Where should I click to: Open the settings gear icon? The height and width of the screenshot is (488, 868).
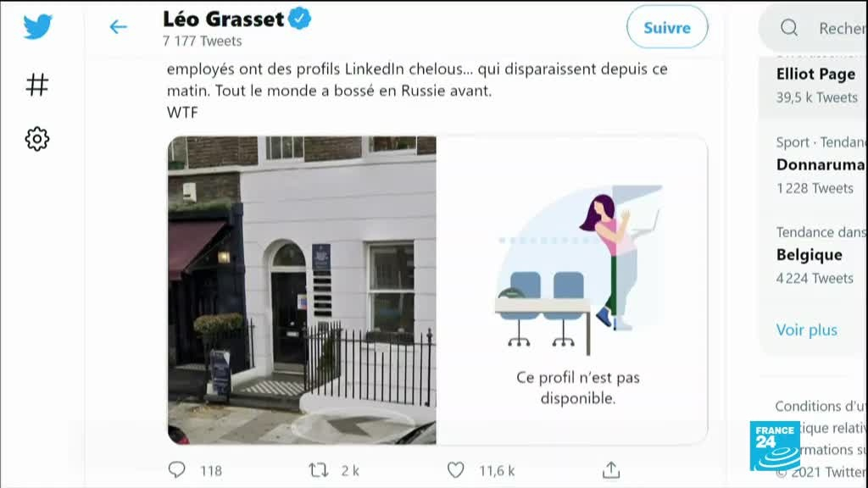pyautogui.click(x=37, y=139)
